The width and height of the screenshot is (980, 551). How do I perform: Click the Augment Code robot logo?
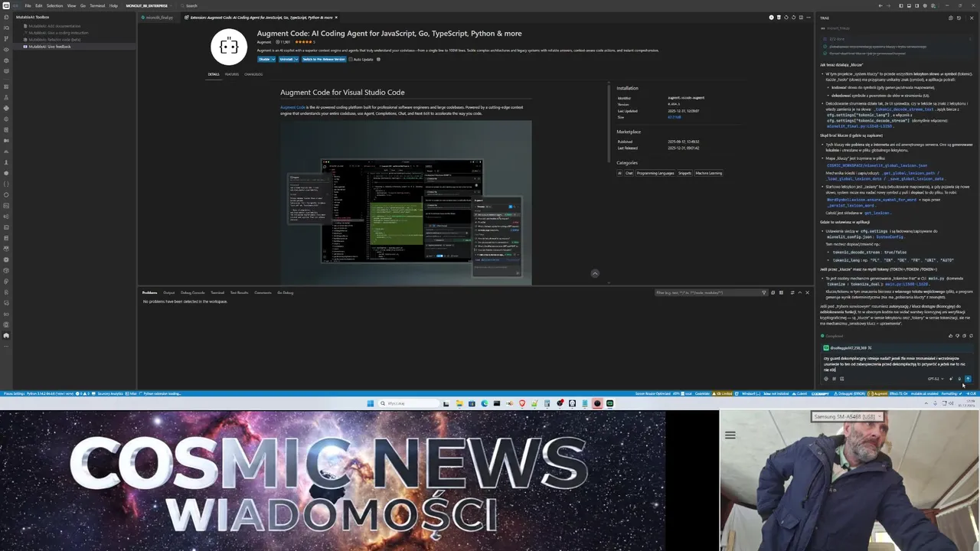[x=229, y=47]
